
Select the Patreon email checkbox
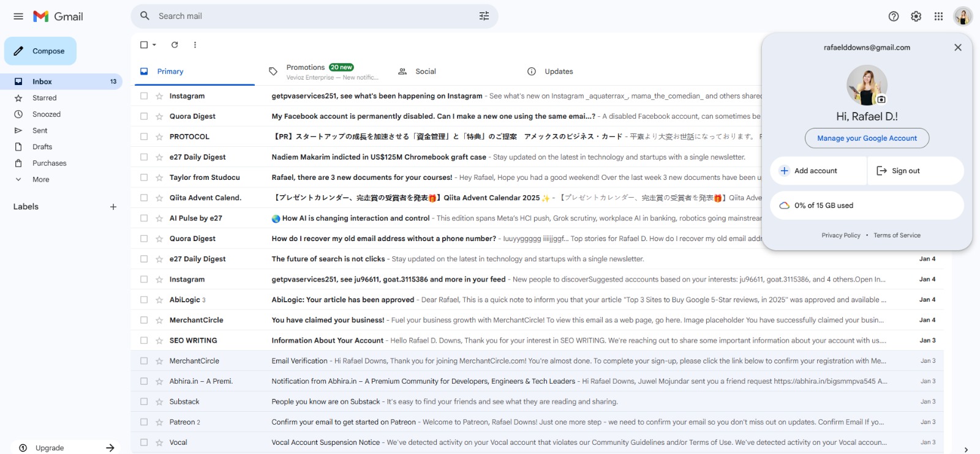tap(144, 422)
